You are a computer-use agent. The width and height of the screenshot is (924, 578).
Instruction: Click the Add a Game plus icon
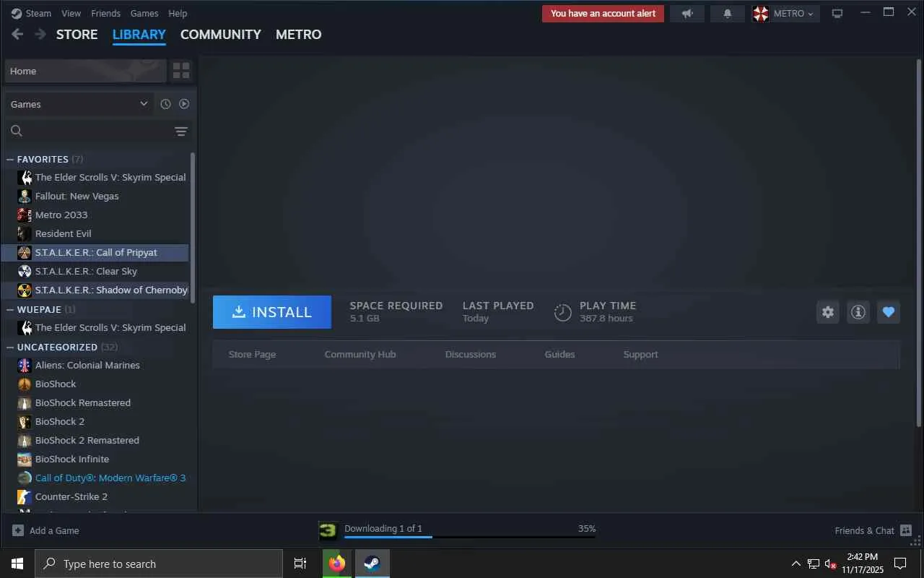pyautogui.click(x=18, y=530)
